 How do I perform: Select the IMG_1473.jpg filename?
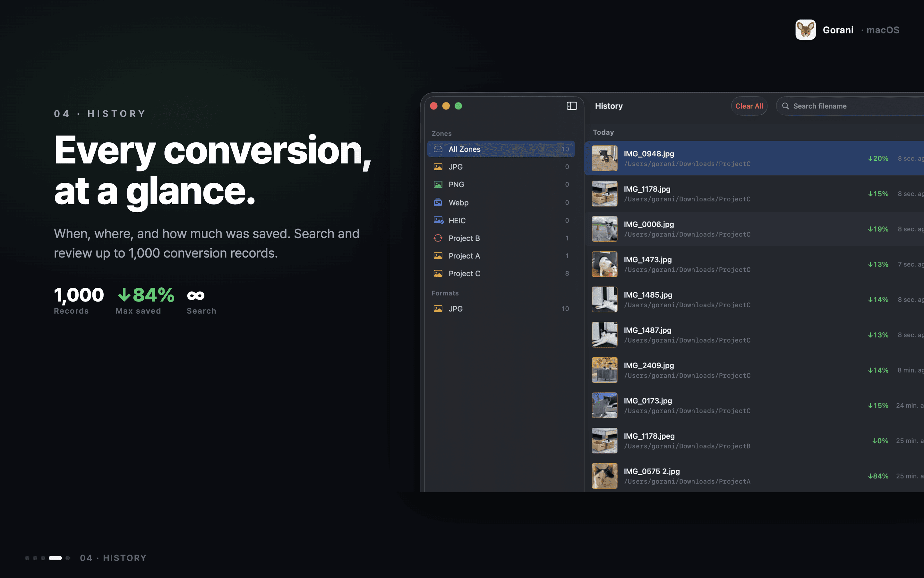[x=647, y=259]
